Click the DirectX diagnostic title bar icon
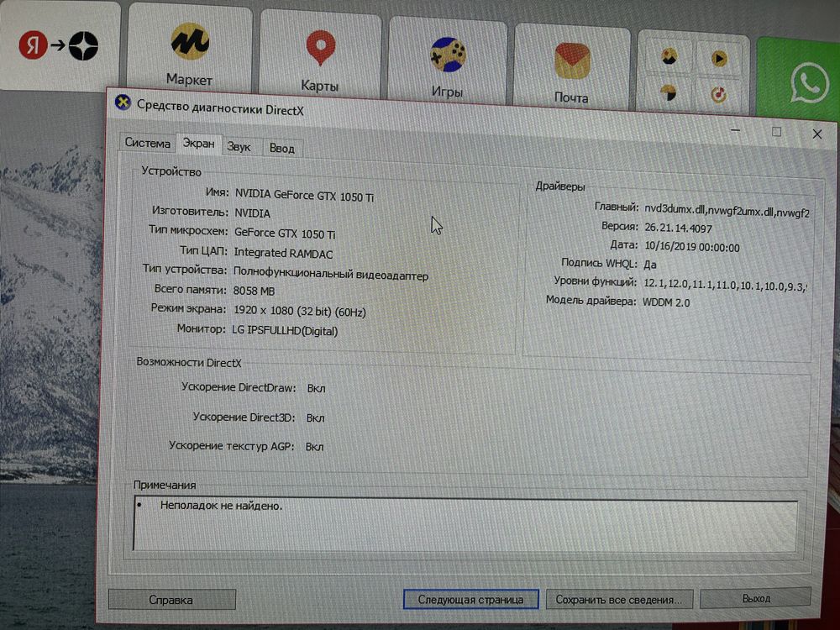Image resolution: width=840 pixels, height=630 pixels. click(x=123, y=102)
